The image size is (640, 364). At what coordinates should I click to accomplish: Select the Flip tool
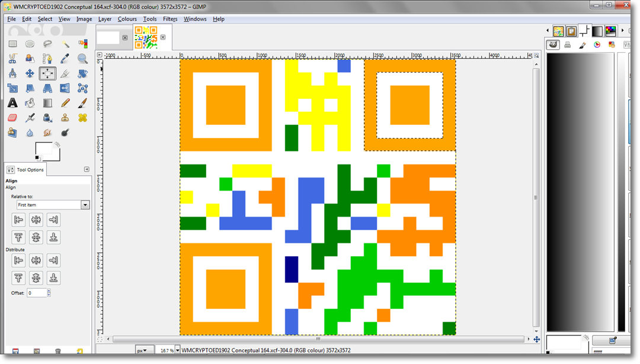click(65, 88)
